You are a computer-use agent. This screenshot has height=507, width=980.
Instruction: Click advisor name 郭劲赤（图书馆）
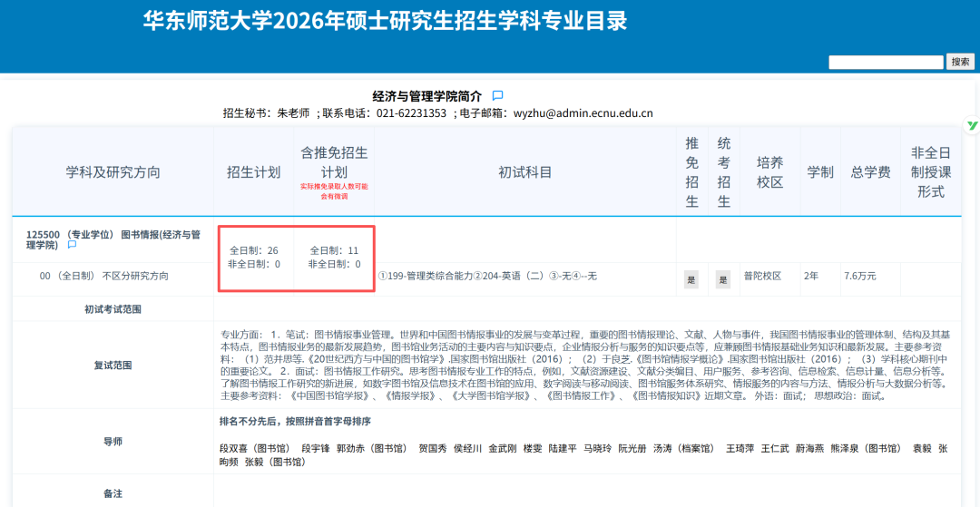click(x=373, y=448)
